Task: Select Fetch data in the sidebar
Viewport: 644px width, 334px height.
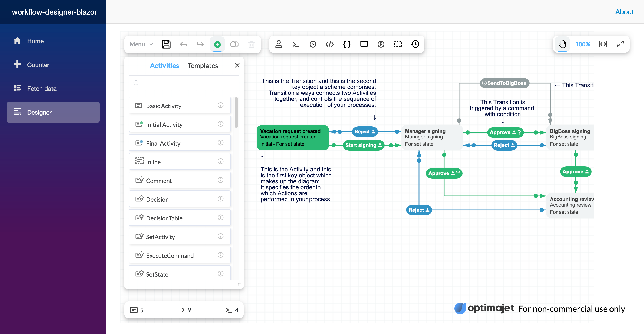Action: (42, 88)
